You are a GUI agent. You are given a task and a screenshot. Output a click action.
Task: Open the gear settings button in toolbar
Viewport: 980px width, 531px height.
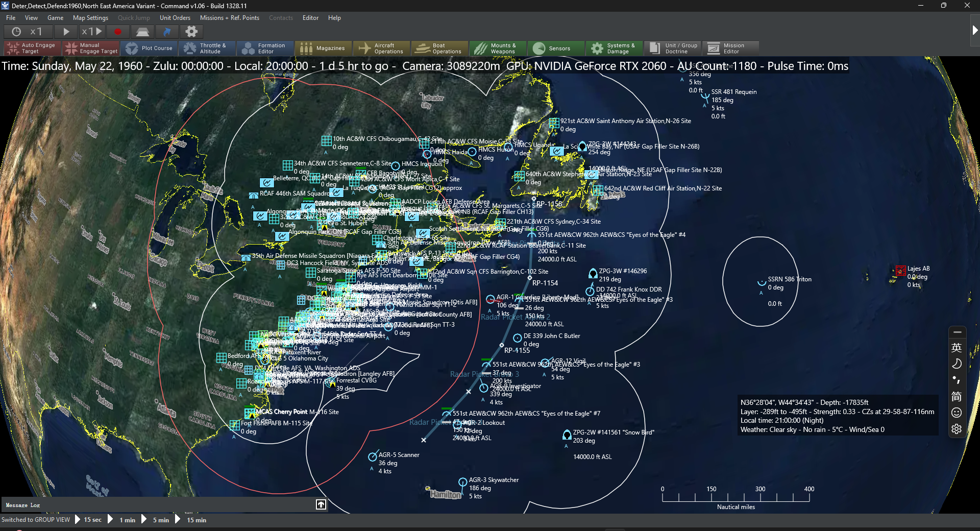(x=191, y=32)
